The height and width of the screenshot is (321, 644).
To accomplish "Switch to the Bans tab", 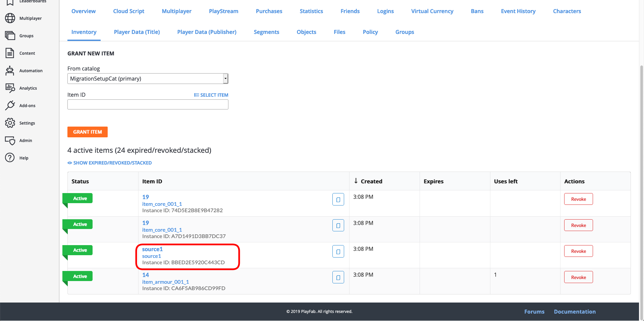I will point(477,11).
